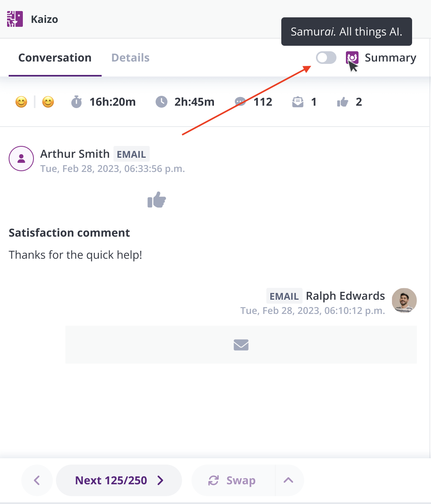Click the clock icon beside 2h:45m
The height and width of the screenshot is (504, 431).
click(162, 102)
